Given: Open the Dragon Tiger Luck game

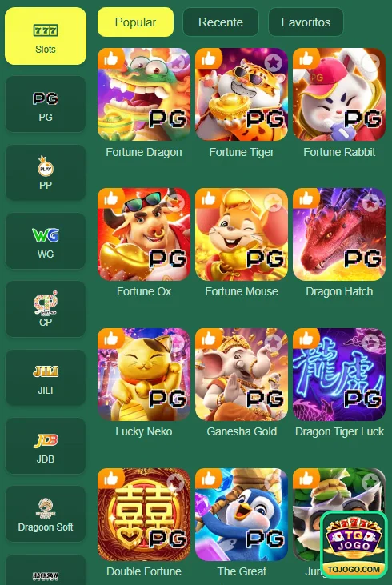Looking at the screenshot, I should (339, 375).
